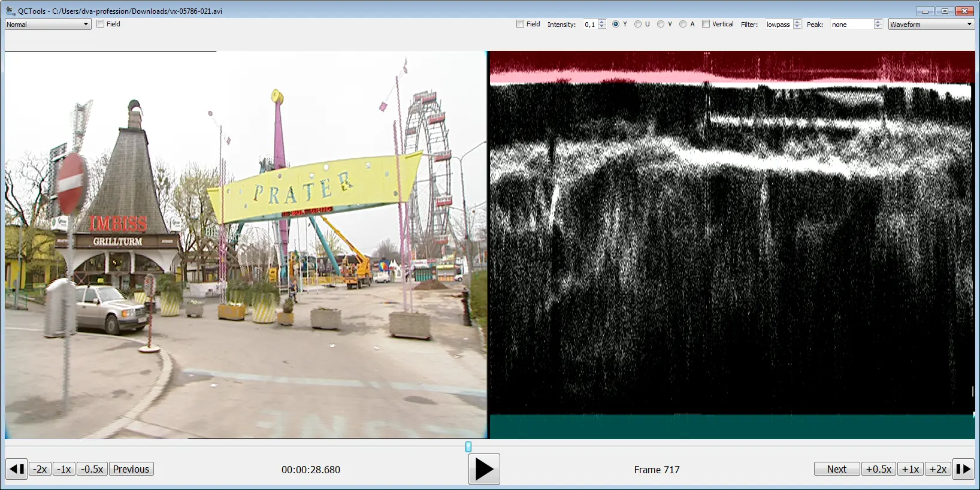Click the step-backward frame icon
Screen dimensions: 980x490
tap(17, 469)
